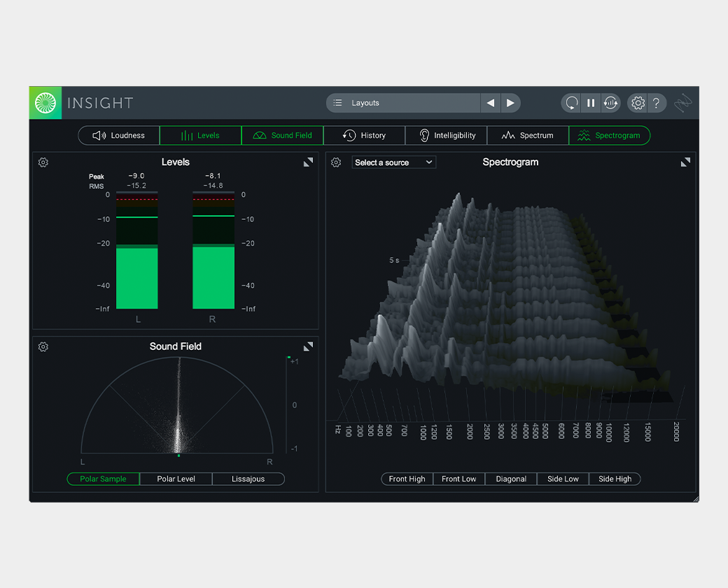Open the Layouts list icon

coord(338,103)
